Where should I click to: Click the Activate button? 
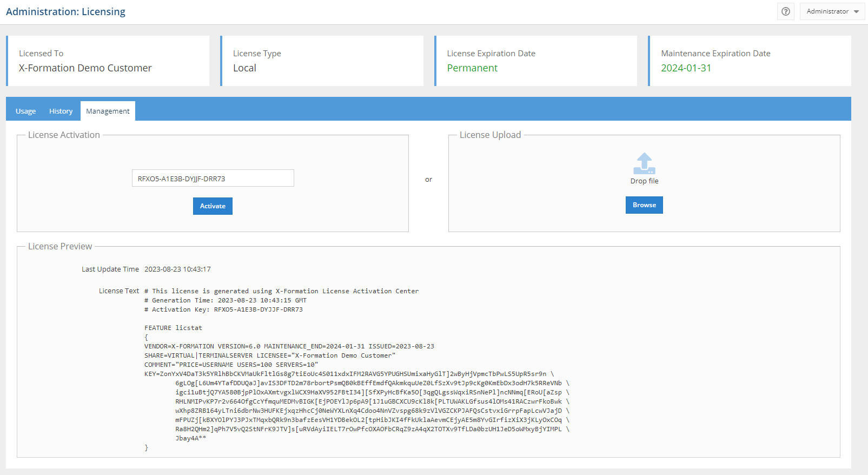coord(213,206)
